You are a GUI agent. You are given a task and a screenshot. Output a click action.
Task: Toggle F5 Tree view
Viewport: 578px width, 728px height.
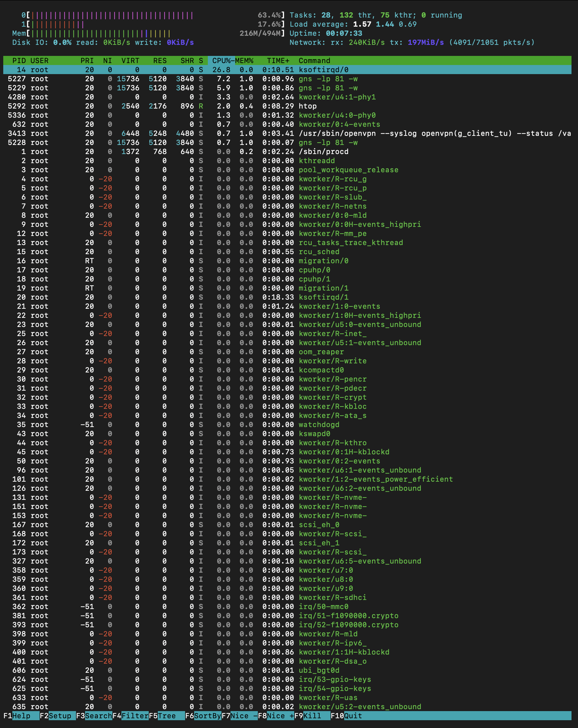click(x=167, y=716)
